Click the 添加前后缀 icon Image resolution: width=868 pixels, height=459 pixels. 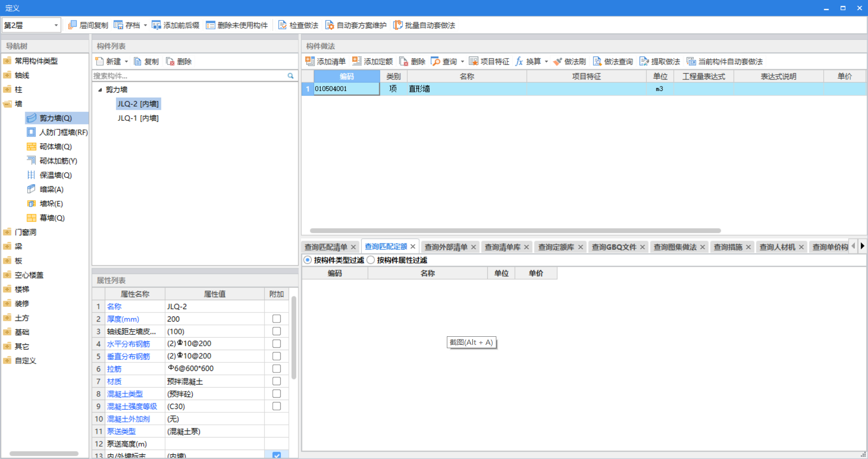(x=156, y=25)
